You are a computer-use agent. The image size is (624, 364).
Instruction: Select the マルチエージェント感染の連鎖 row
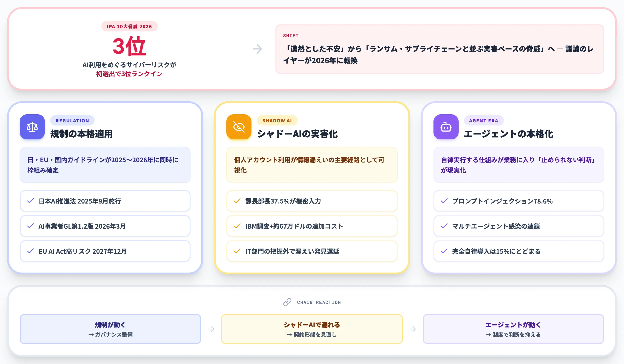tap(518, 226)
